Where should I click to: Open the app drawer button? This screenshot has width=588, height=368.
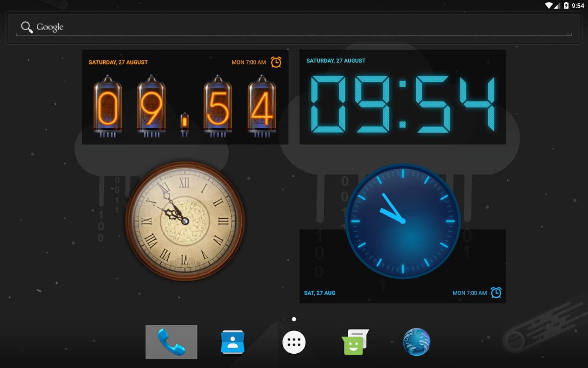click(294, 342)
